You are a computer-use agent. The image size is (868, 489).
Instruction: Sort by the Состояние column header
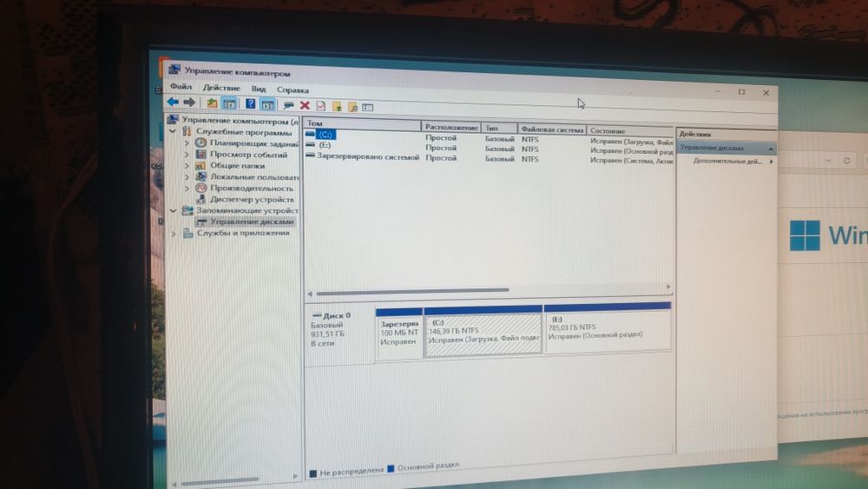point(630,131)
